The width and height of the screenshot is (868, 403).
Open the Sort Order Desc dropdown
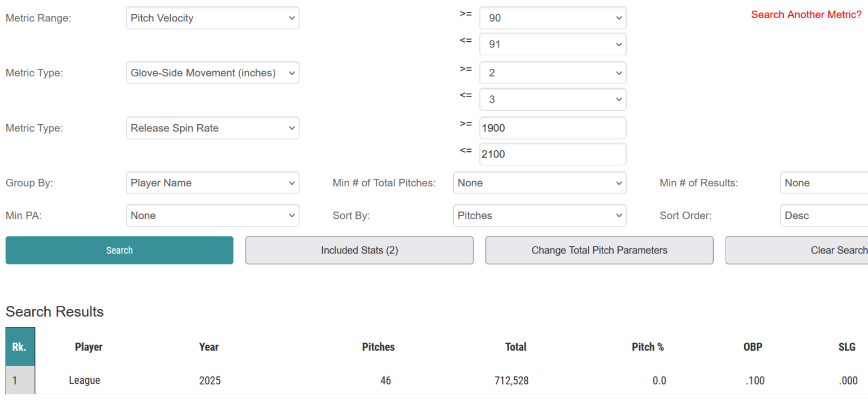tap(824, 216)
